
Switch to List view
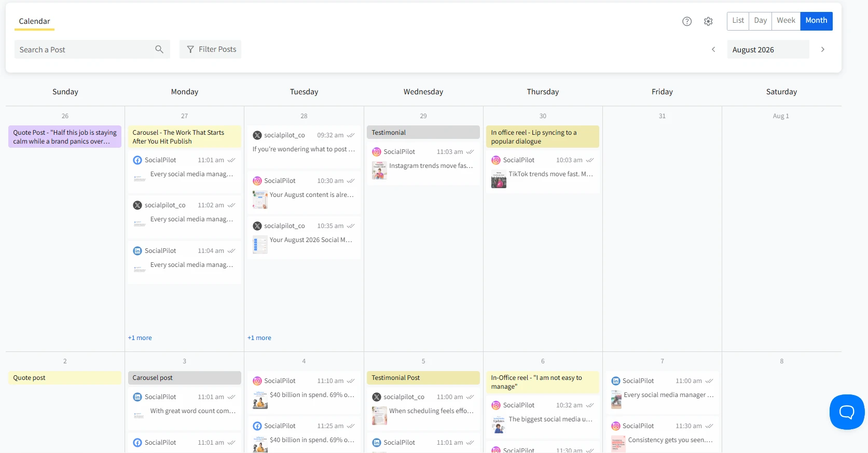click(738, 21)
